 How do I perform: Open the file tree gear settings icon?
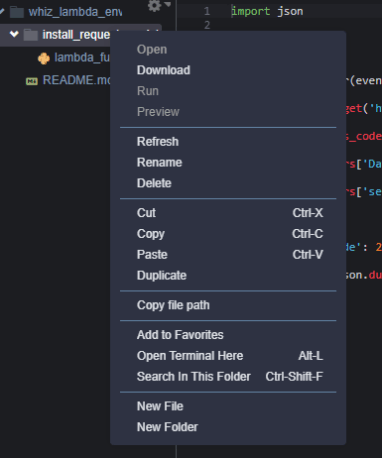coord(155,5)
